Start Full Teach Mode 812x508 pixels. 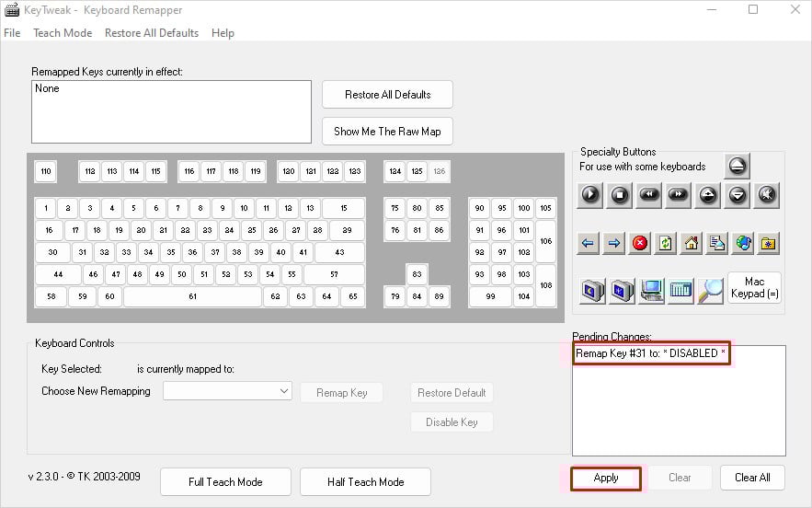pyautogui.click(x=225, y=481)
